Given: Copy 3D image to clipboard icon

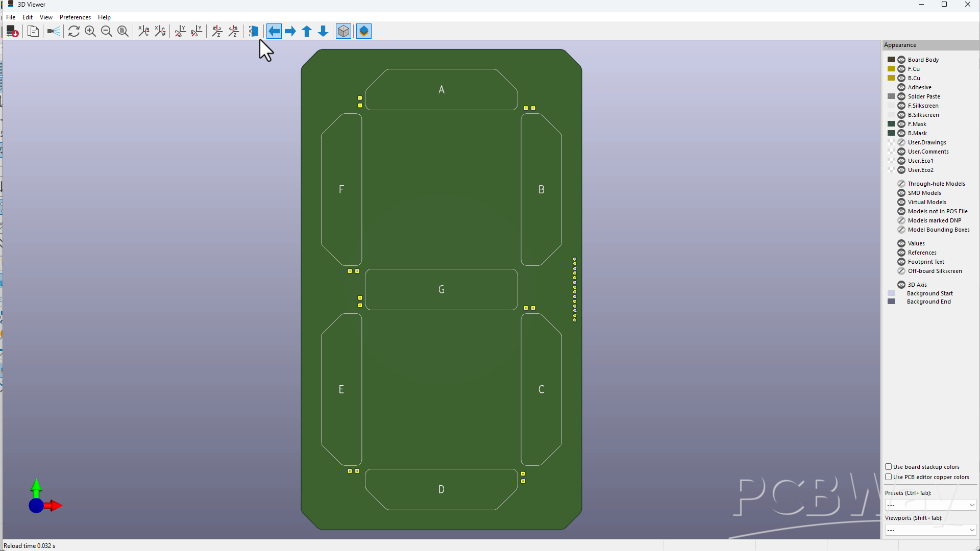Looking at the screenshot, I should click(x=33, y=32).
